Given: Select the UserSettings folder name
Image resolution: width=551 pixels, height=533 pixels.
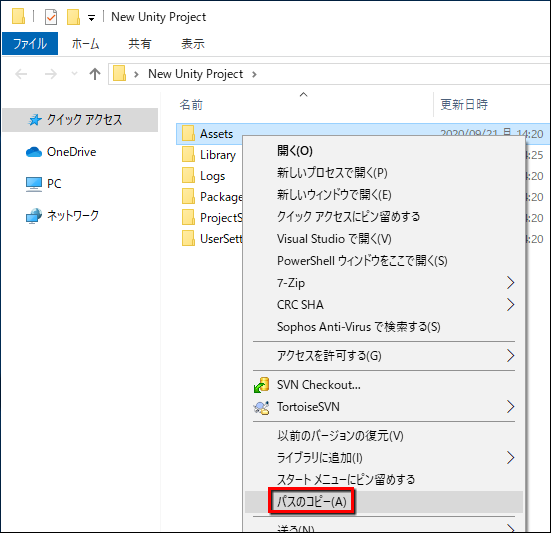Looking at the screenshot, I should (221, 239).
